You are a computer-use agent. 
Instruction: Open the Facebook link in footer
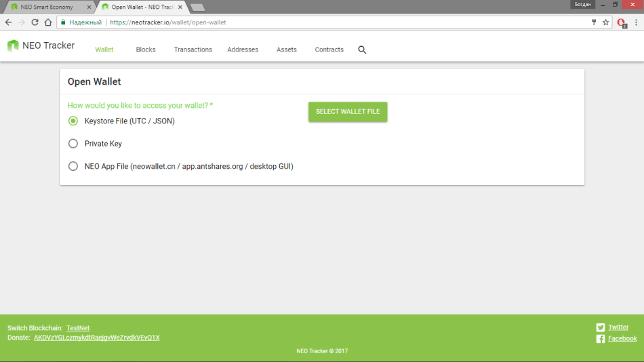click(622, 338)
